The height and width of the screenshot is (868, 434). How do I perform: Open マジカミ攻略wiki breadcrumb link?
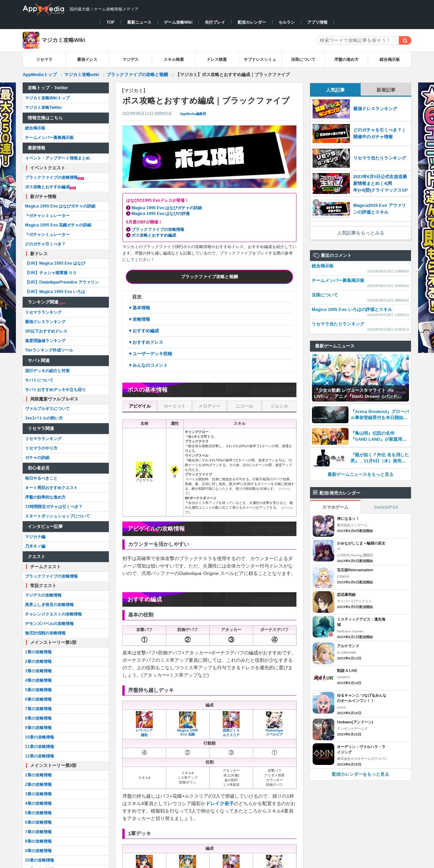tap(81, 75)
